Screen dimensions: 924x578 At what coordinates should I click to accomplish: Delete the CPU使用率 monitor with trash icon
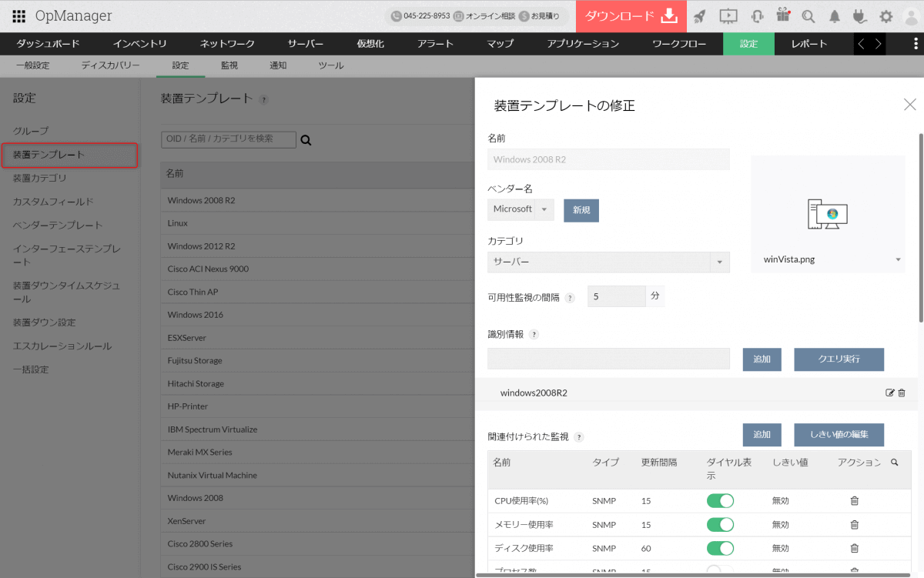point(854,501)
